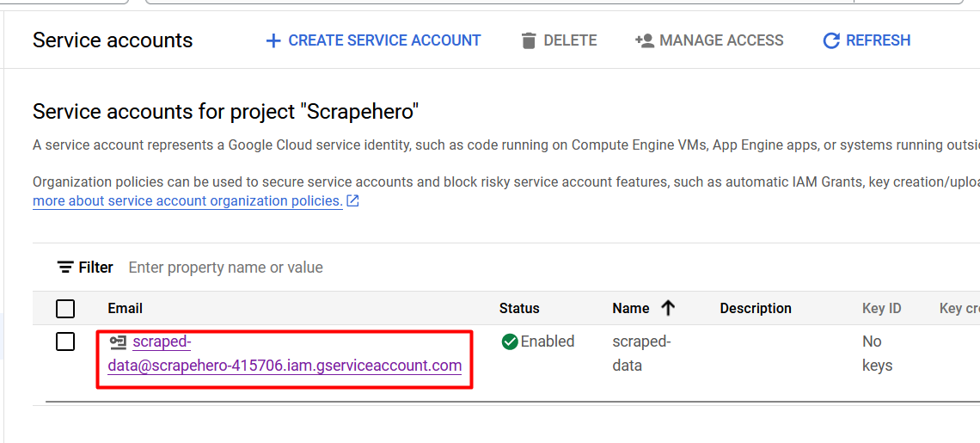Click the external link icon after organization policies
The height and width of the screenshot is (443, 980).
click(353, 201)
